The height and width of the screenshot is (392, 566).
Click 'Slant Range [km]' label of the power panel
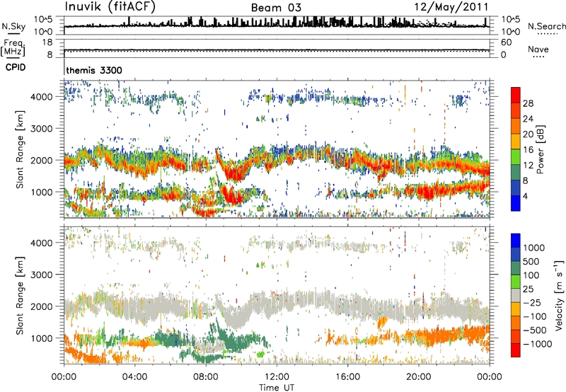20,149
